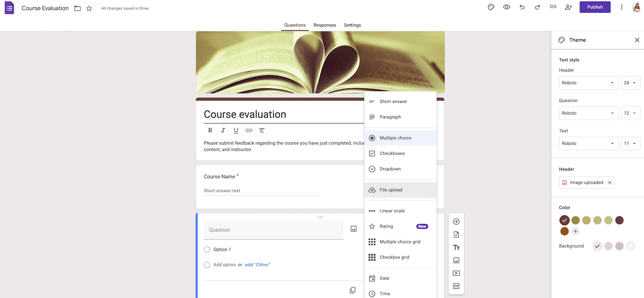The width and height of the screenshot is (644, 298).
Task: Choose Rating question type
Action: click(x=400, y=226)
